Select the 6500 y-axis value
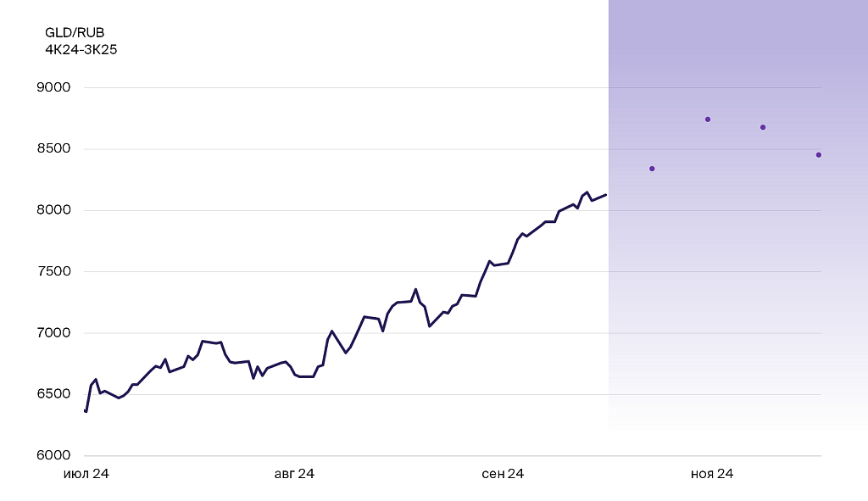This screenshot has width=868, height=501. (x=53, y=394)
